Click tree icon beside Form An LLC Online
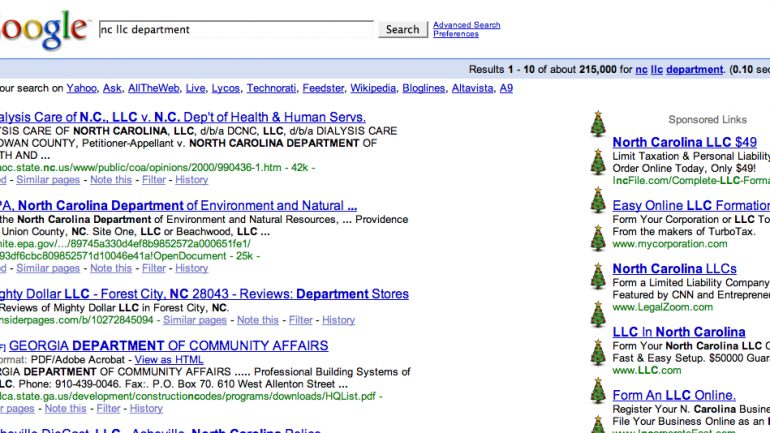Screen dimensions: 770x433 598,391
